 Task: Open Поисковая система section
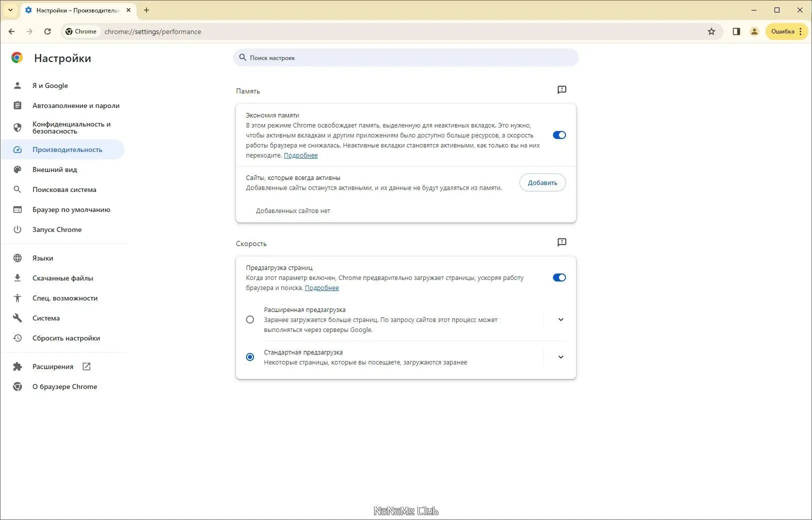[x=63, y=189]
